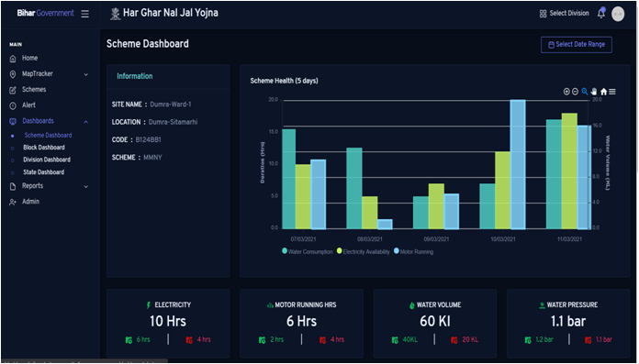
Task: Click the red icon beside 20 KL
Action: (454, 340)
